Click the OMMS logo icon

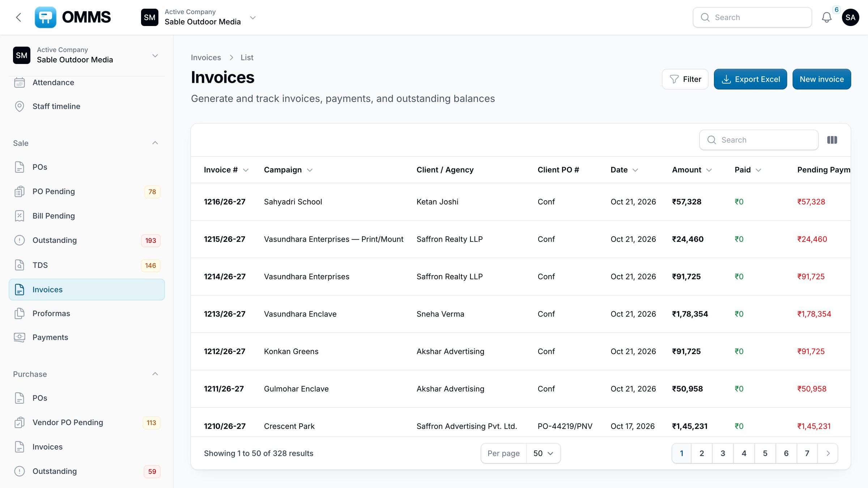[x=46, y=17]
